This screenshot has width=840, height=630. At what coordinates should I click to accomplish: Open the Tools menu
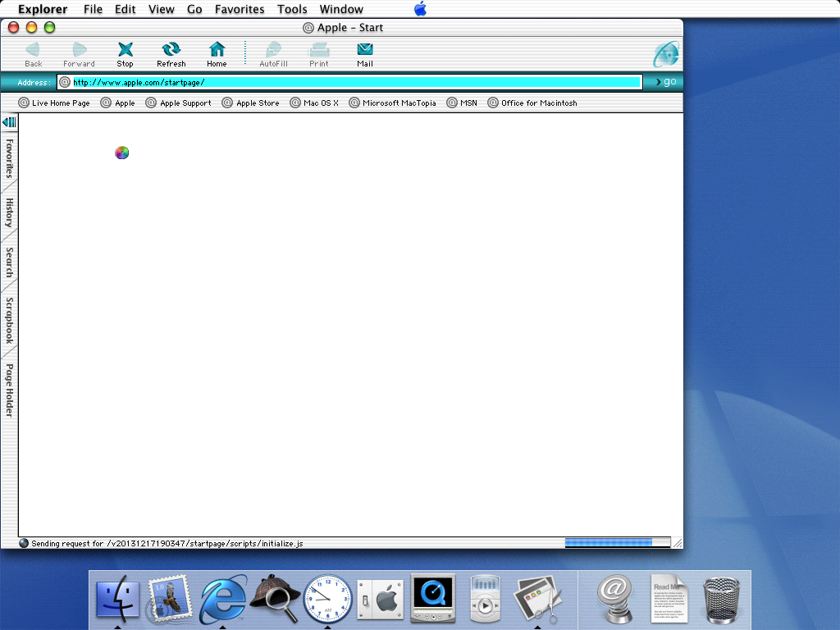(x=292, y=9)
